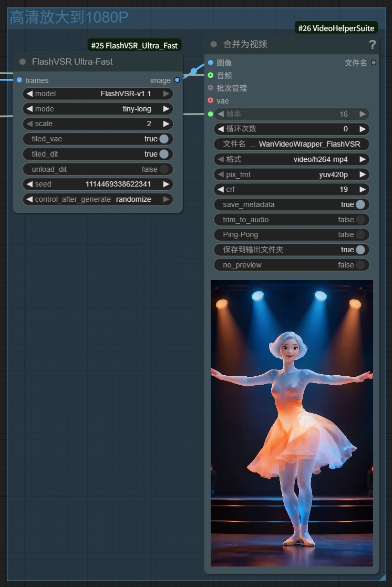Screen dimensions: 392x587
Task: Toggle the trim_to_audio switch
Action: [360, 220]
